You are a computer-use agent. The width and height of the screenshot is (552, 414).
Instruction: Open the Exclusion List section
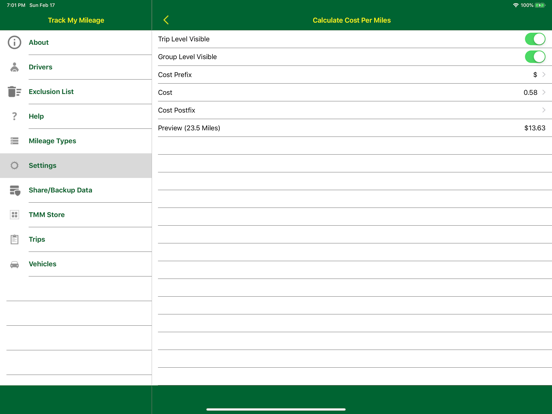[76, 92]
